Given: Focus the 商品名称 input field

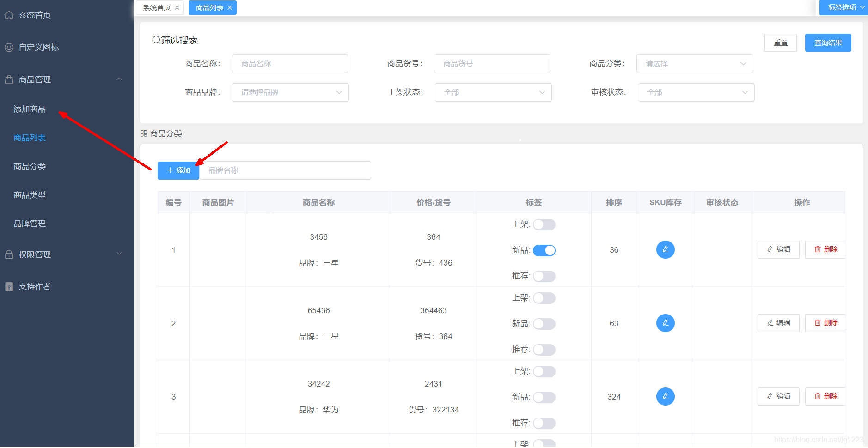Looking at the screenshot, I should click(290, 64).
